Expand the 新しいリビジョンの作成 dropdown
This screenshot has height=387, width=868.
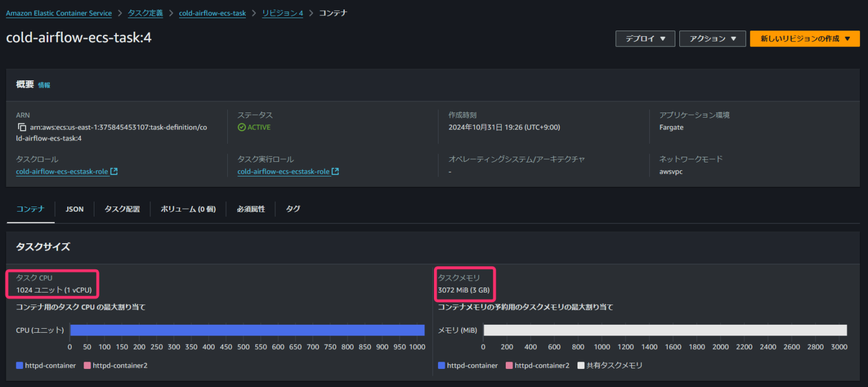[804, 38]
